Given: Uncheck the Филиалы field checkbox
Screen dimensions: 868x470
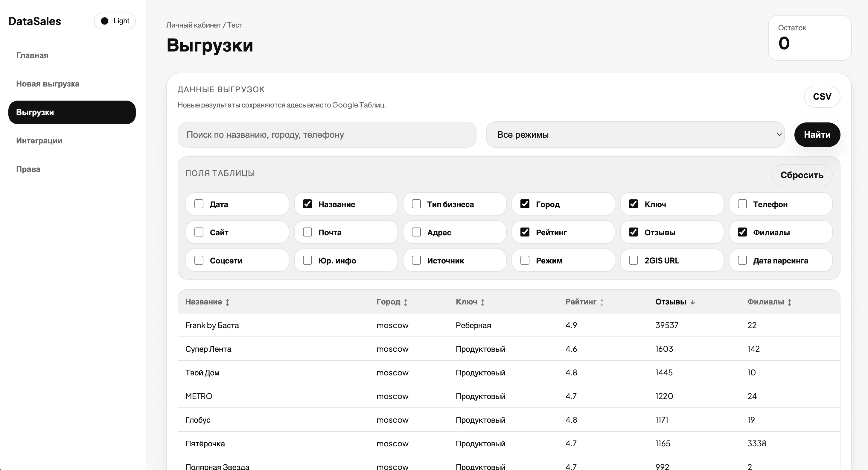Looking at the screenshot, I should 742,232.
